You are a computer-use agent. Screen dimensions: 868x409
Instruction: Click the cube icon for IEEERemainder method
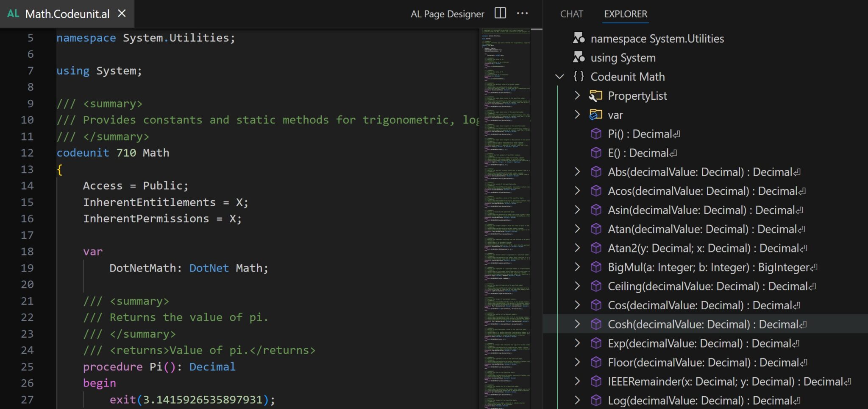596,381
